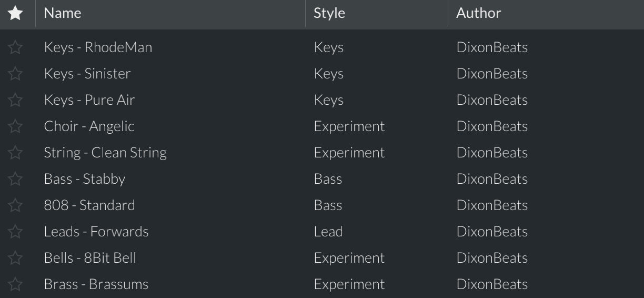Sort presets by favorites star column
Screen dimensions: 644x298
16,13
